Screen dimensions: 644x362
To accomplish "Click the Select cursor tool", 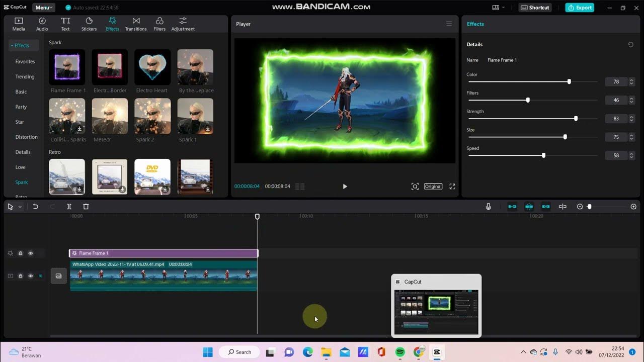I will [11, 207].
